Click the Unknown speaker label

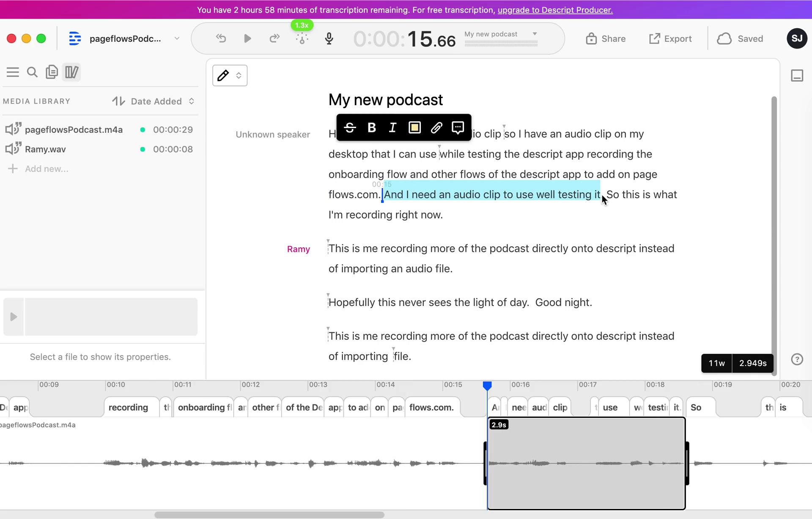click(273, 135)
